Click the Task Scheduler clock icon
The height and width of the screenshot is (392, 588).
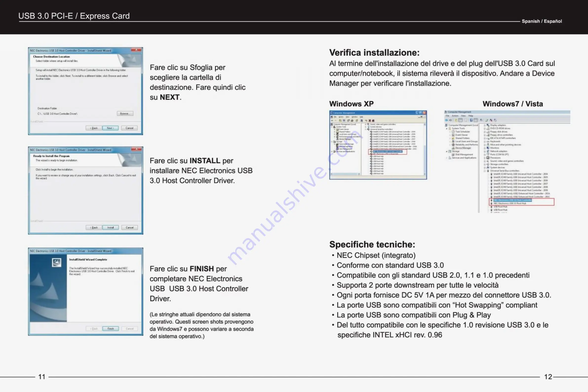pos(453,132)
